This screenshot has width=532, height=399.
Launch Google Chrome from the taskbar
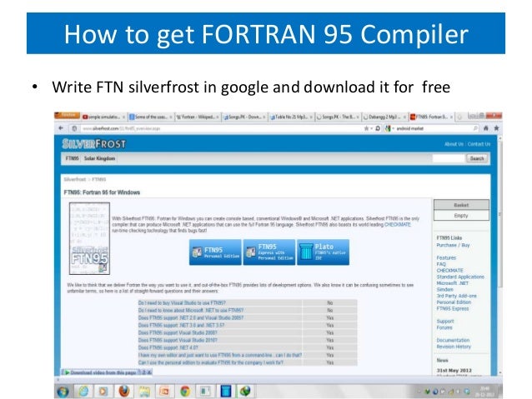tap(185, 392)
